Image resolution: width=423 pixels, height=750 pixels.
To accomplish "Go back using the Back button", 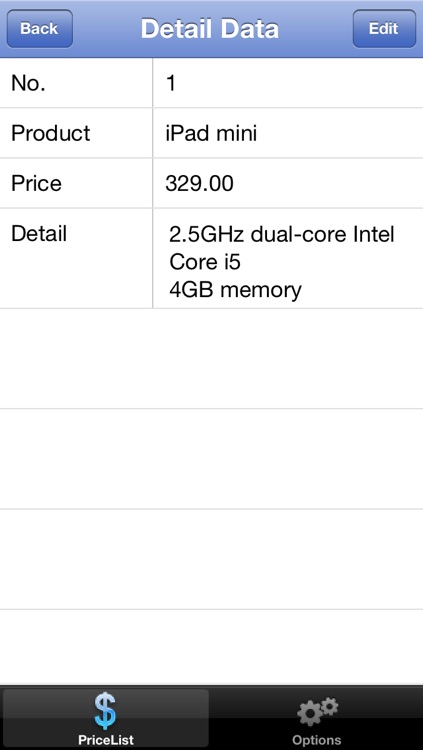I will [x=40, y=29].
